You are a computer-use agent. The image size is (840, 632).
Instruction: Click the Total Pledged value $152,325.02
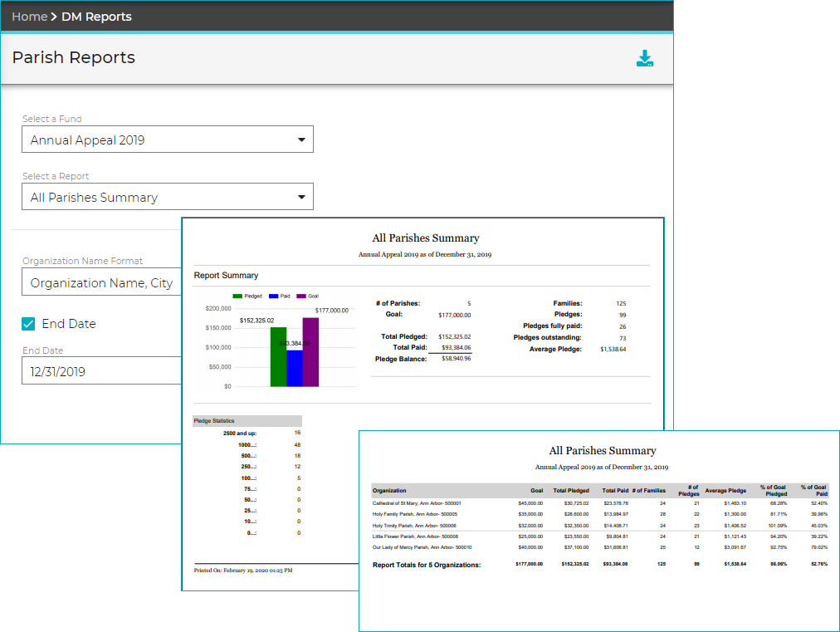click(x=454, y=336)
